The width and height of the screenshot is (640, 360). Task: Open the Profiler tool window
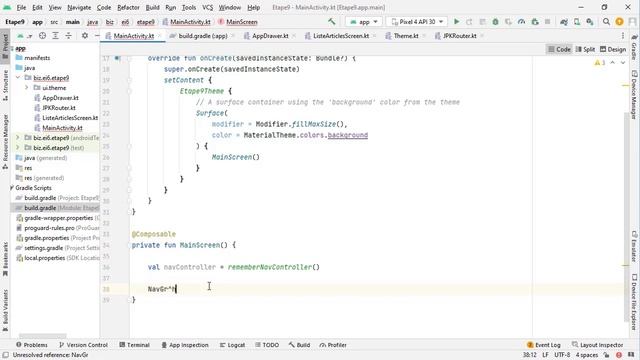click(333, 345)
